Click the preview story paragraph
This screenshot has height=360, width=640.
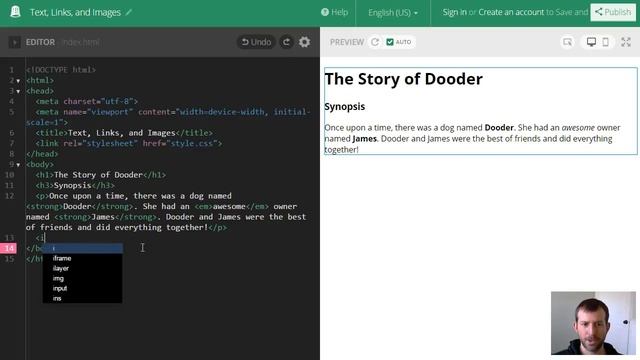coord(472,139)
